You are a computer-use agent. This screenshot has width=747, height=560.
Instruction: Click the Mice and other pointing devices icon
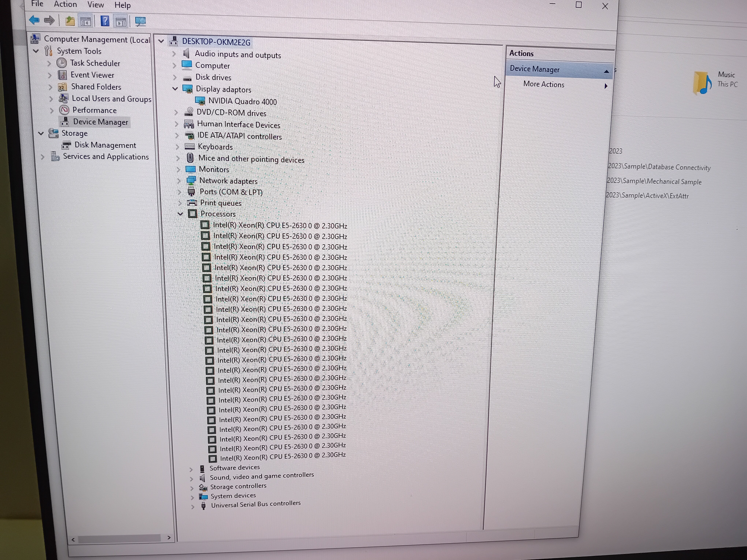click(190, 158)
